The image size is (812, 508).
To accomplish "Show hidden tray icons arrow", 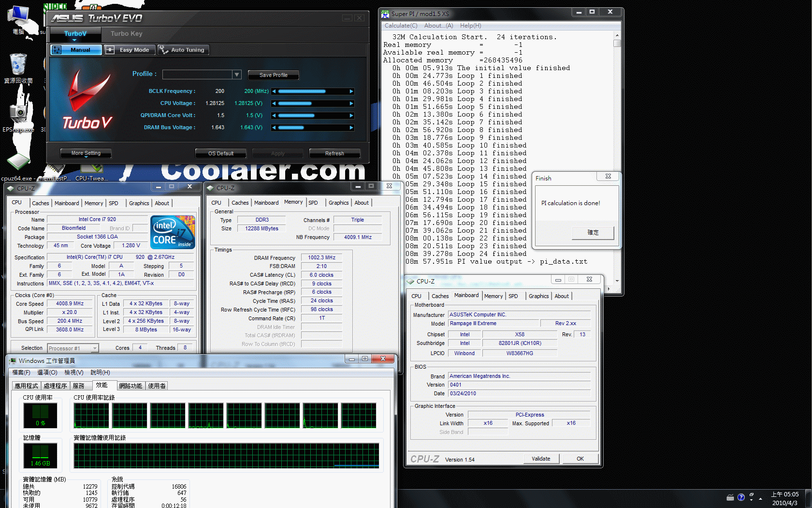I will (761, 498).
